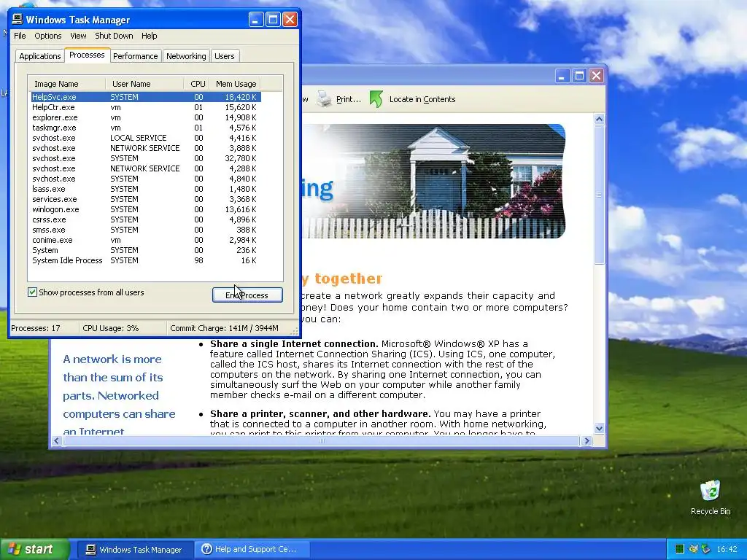Screen dimensions: 747x560
Task: Sort processes by Mem Usage column header
Action: [236, 84]
